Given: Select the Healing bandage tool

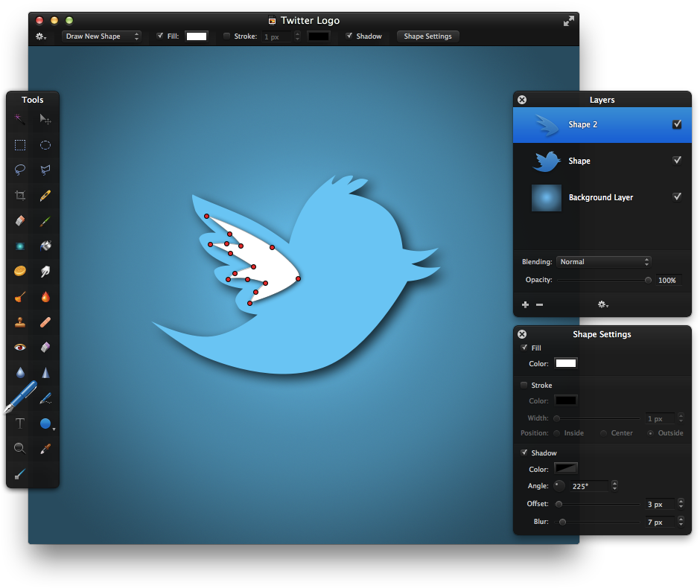Looking at the screenshot, I should (45, 322).
